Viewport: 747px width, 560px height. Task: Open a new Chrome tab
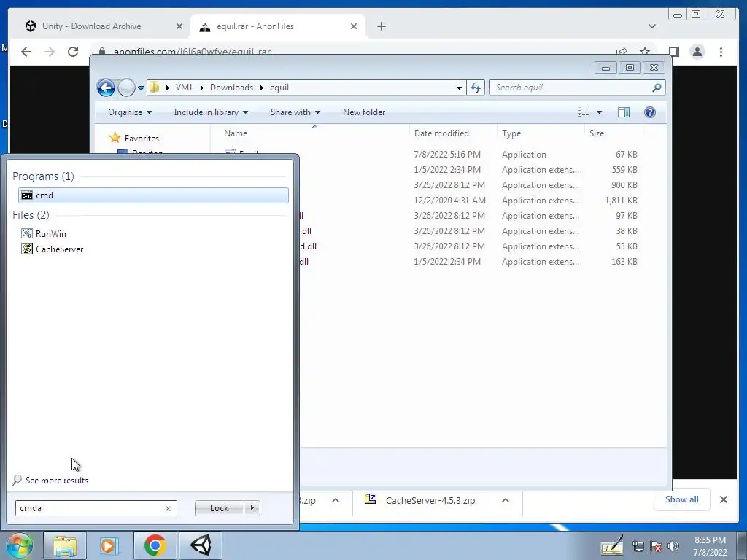381,27
